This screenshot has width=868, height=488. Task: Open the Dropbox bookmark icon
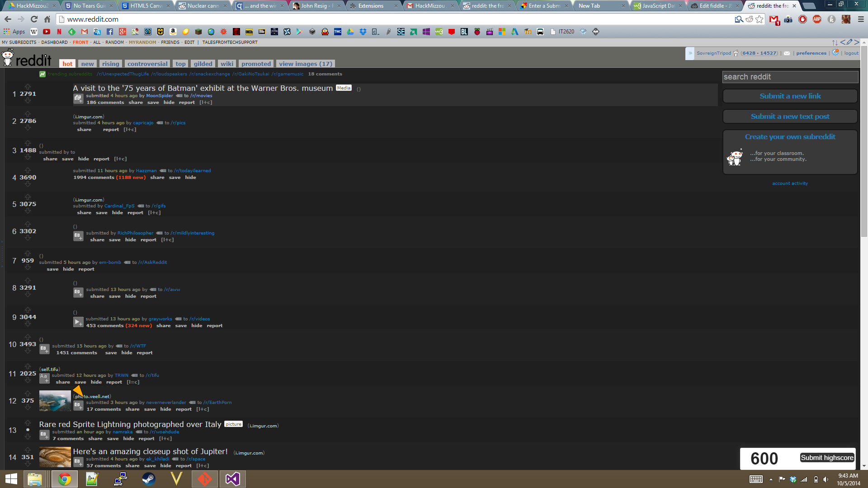click(363, 32)
